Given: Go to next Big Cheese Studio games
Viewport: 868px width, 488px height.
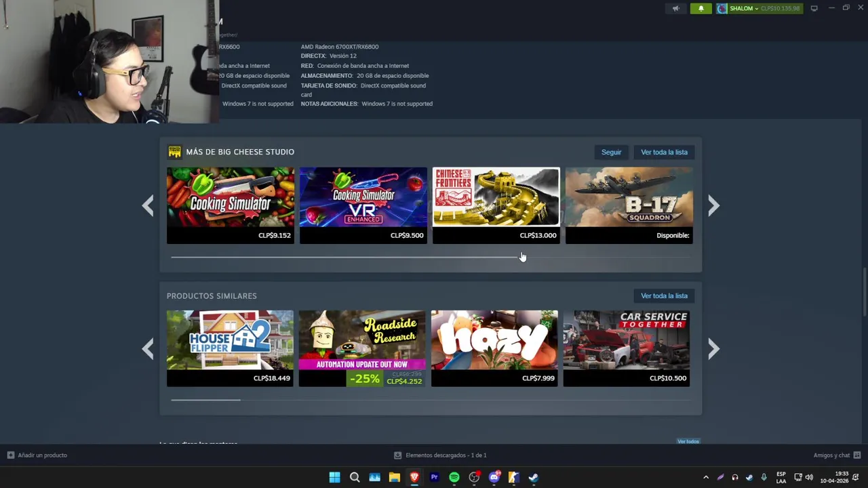Looking at the screenshot, I should [713, 205].
